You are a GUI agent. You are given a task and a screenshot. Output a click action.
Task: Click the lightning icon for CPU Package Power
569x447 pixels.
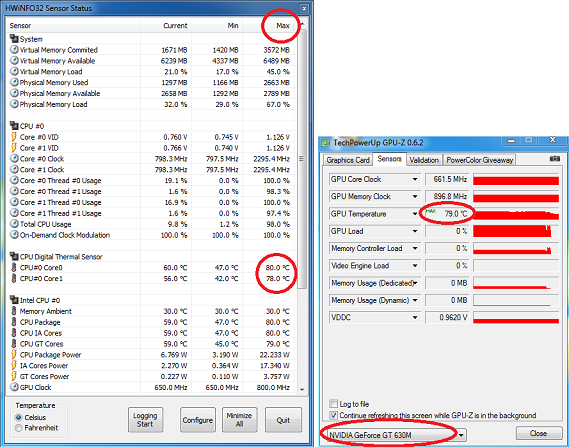[x=14, y=354]
